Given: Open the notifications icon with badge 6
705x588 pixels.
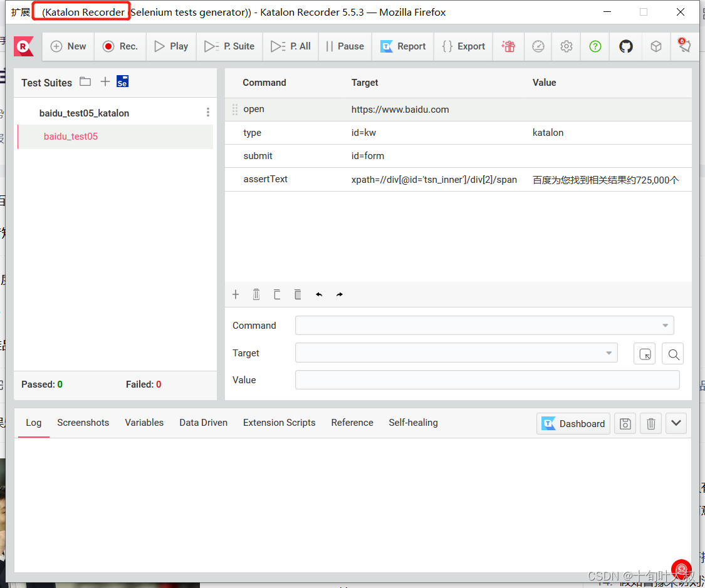Looking at the screenshot, I should (684, 45).
